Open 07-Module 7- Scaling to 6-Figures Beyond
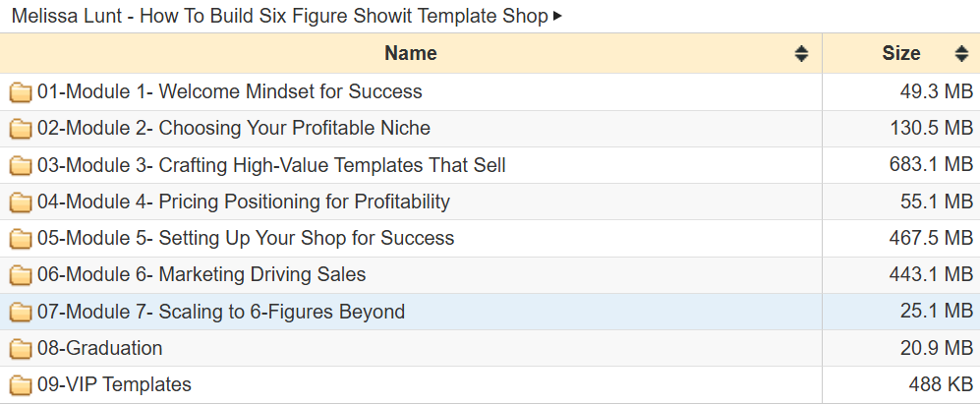980x404 pixels. pos(221,312)
